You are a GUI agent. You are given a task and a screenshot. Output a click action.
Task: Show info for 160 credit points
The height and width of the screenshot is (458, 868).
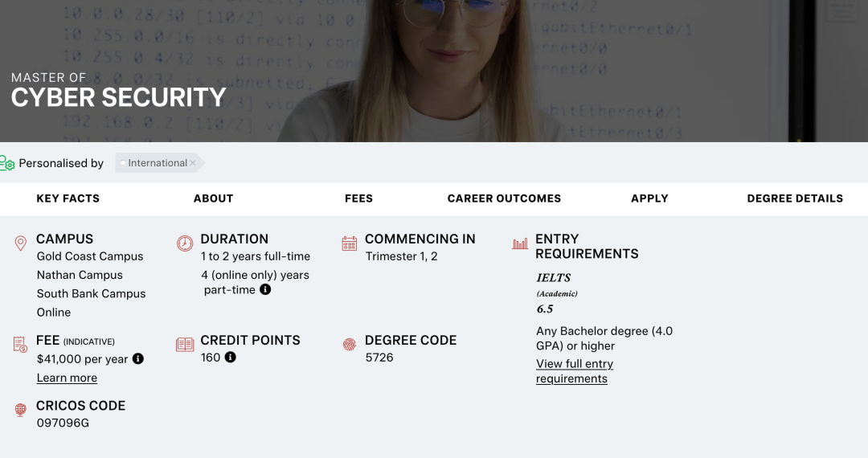[x=231, y=357]
